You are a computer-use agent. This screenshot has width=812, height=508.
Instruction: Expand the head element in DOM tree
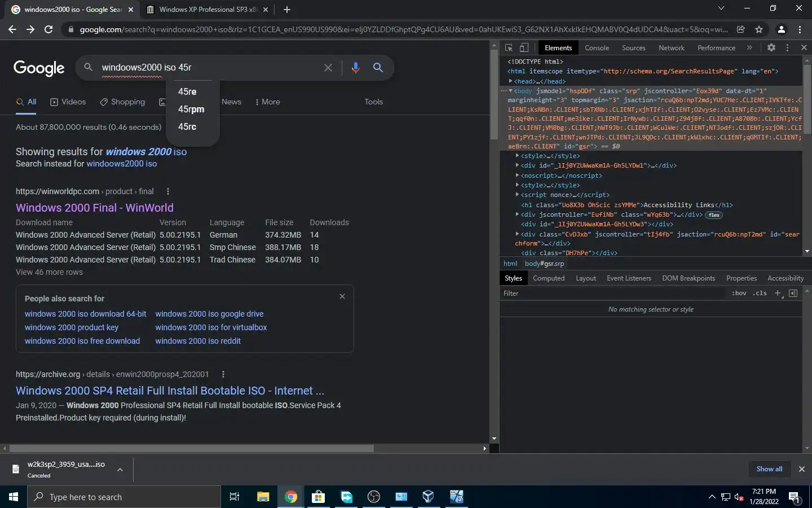(511, 81)
